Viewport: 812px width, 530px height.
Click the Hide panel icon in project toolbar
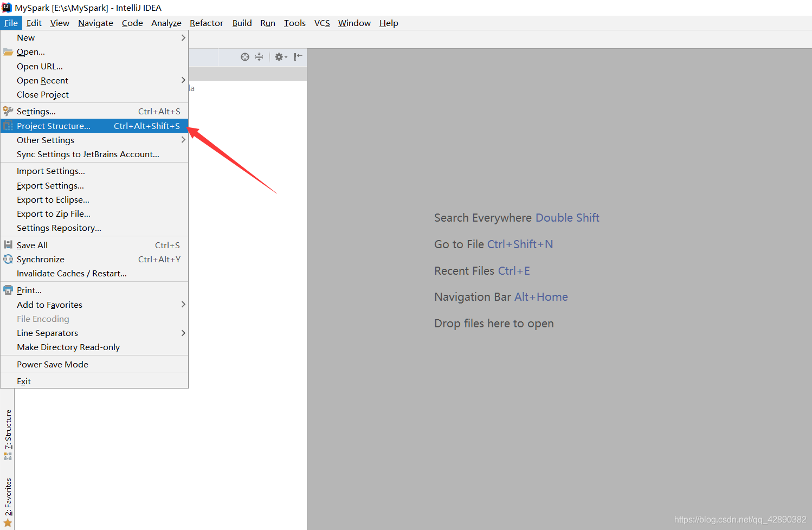298,57
